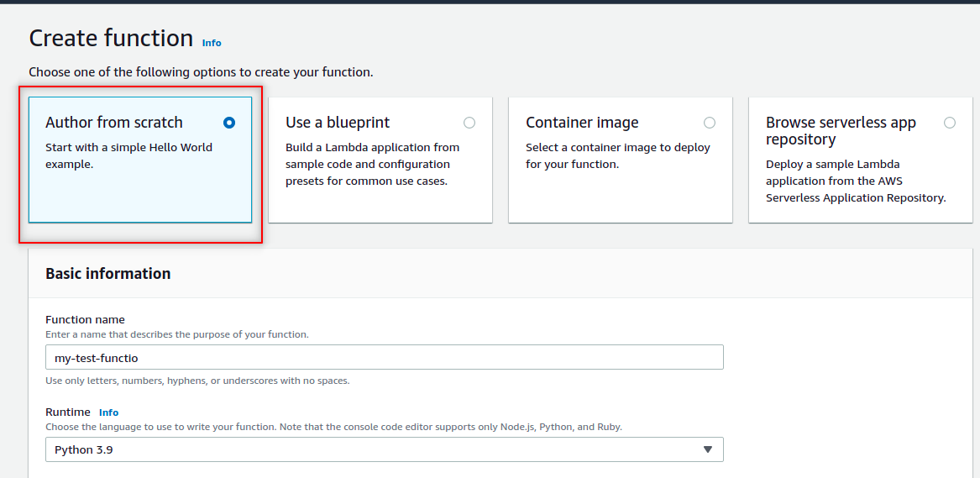Click the blueprint card's sample code description

[372, 164]
